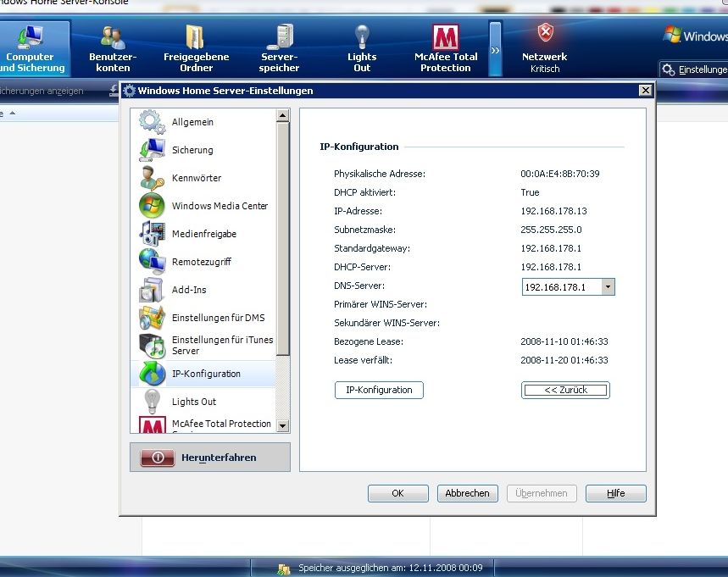
Task: Click the scroll-down arrow of settings list
Action: pyautogui.click(x=282, y=425)
